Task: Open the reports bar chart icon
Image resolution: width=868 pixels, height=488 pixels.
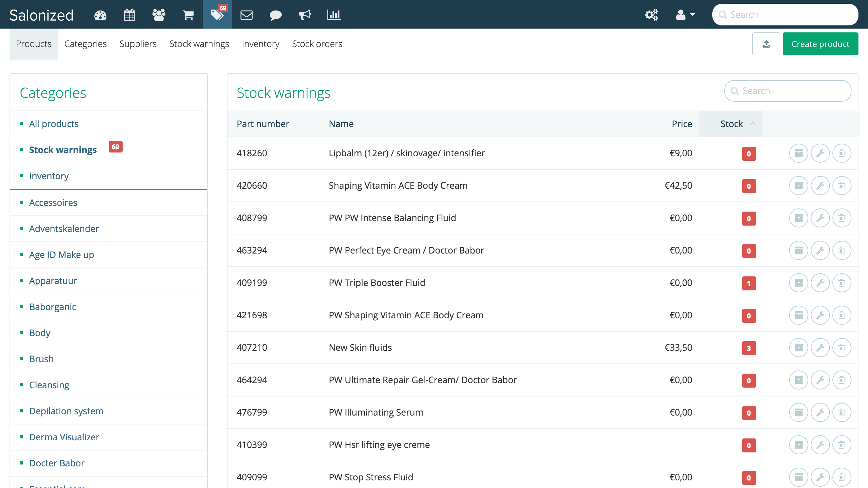Action: [x=334, y=15]
